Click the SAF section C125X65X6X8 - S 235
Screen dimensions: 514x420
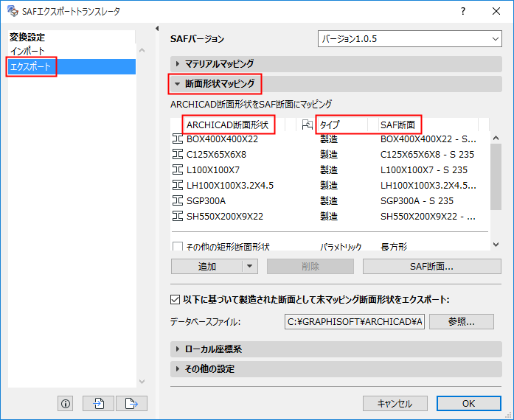tap(427, 154)
